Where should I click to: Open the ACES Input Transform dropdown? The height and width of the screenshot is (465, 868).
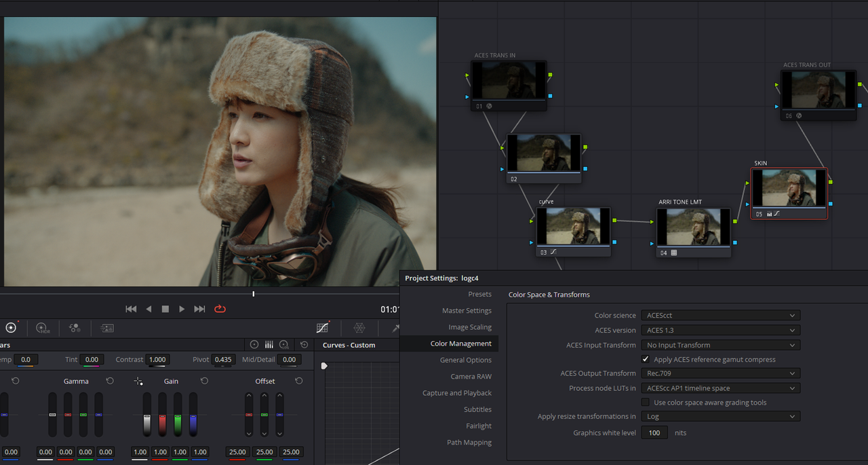(720, 345)
